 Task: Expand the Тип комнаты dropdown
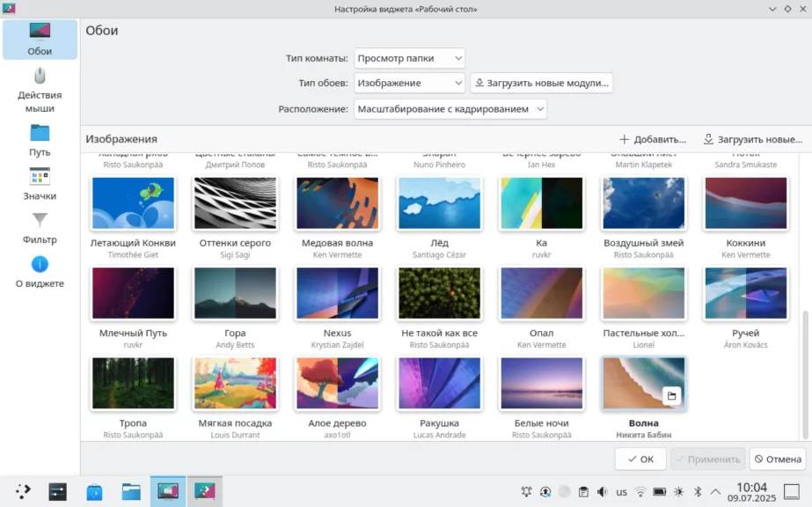click(x=409, y=58)
